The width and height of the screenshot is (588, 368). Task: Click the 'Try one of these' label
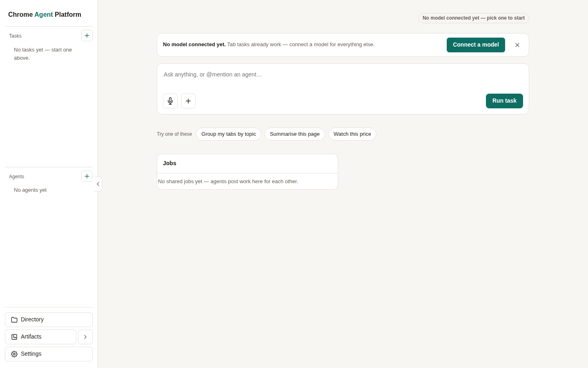(x=174, y=134)
